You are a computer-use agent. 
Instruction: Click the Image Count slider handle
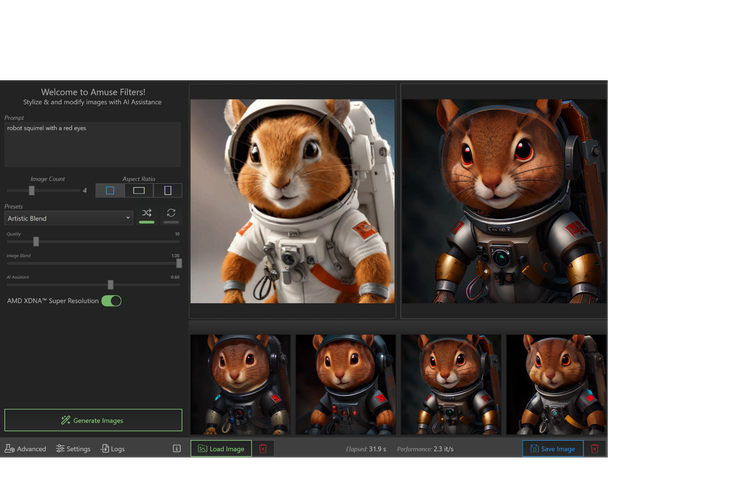pyautogui.click(x=32, y=190)
